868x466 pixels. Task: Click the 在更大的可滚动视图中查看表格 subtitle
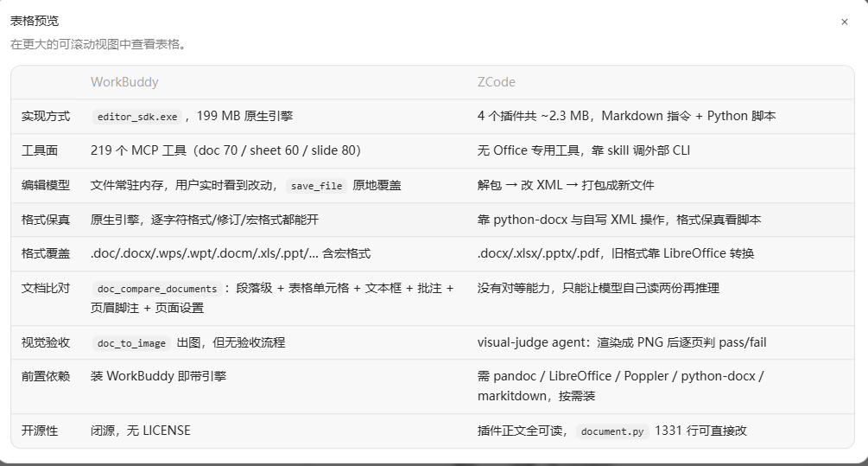[99, 44]
